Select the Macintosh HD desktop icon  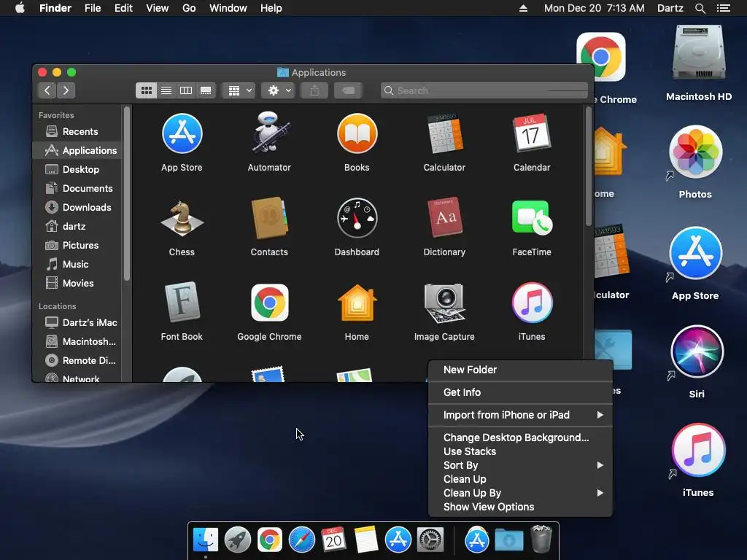[x=699, y=53]
